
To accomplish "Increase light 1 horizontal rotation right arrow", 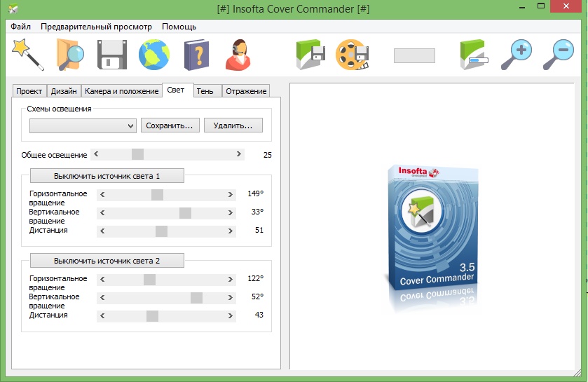I will 231,195.
